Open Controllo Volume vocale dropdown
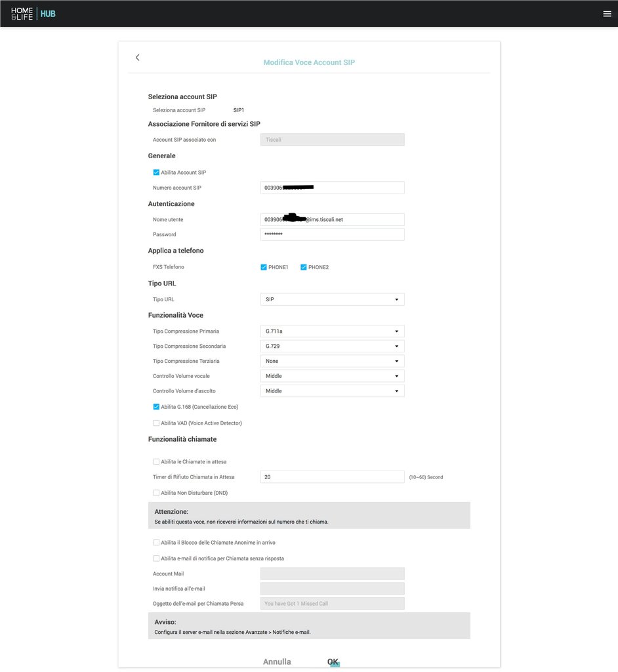 [x=332, y=376]
